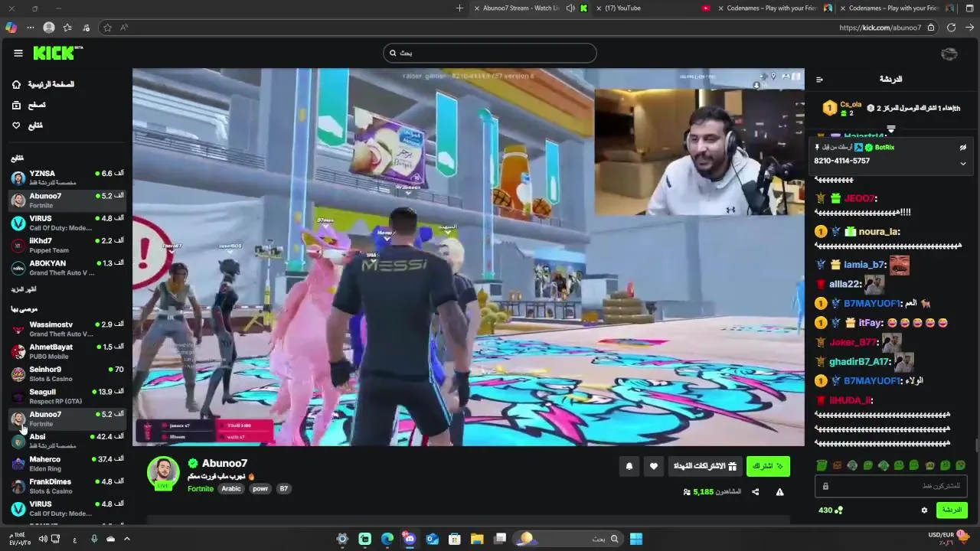This screenshot has width=980, height=551.
Task: Follow channel with the heart button
Action: 653,466
